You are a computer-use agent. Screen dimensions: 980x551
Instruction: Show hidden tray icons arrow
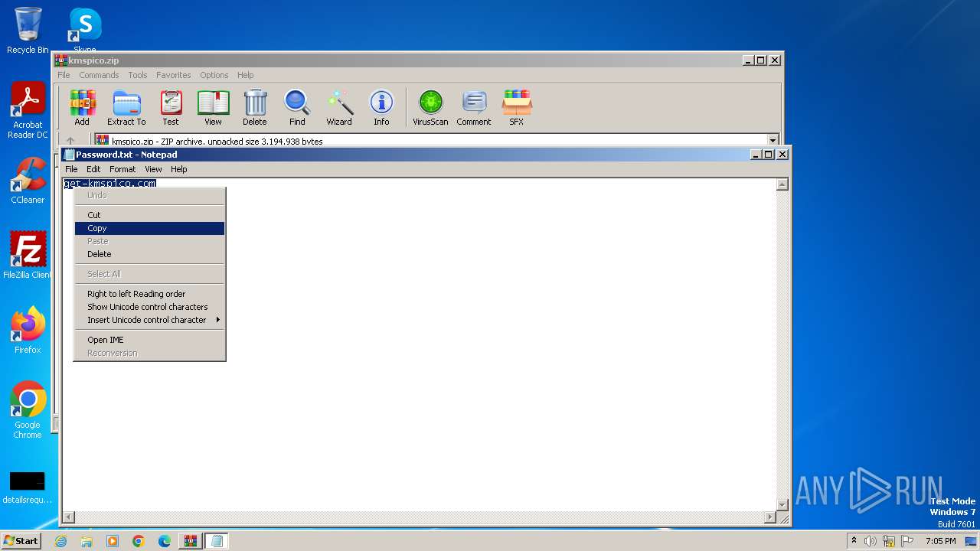[x=854, y=540]
